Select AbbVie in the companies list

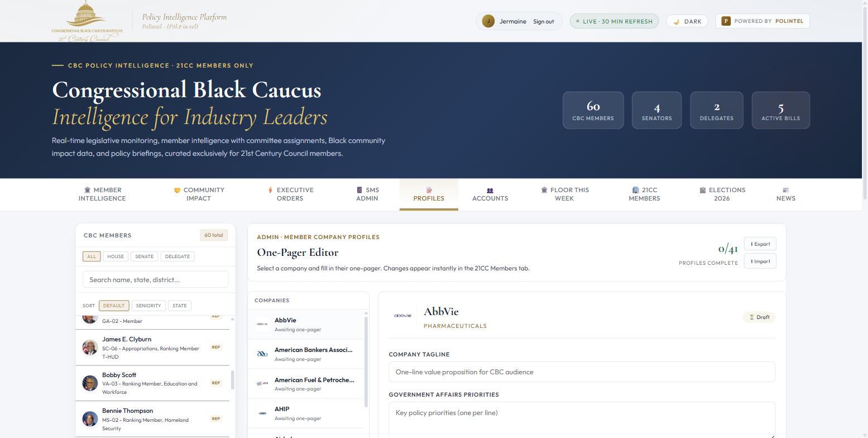(x=306, y=325)
